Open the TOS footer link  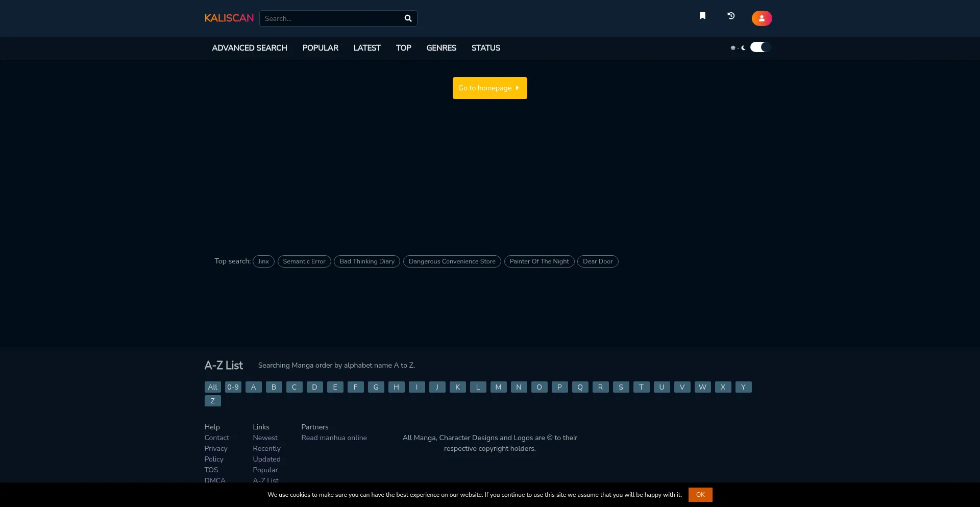coord(211,470)
